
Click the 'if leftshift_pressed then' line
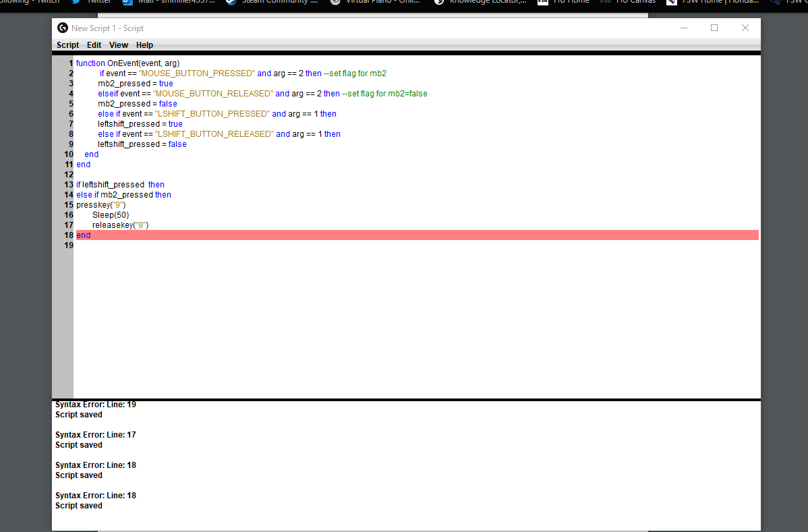(x=121, y=184)
